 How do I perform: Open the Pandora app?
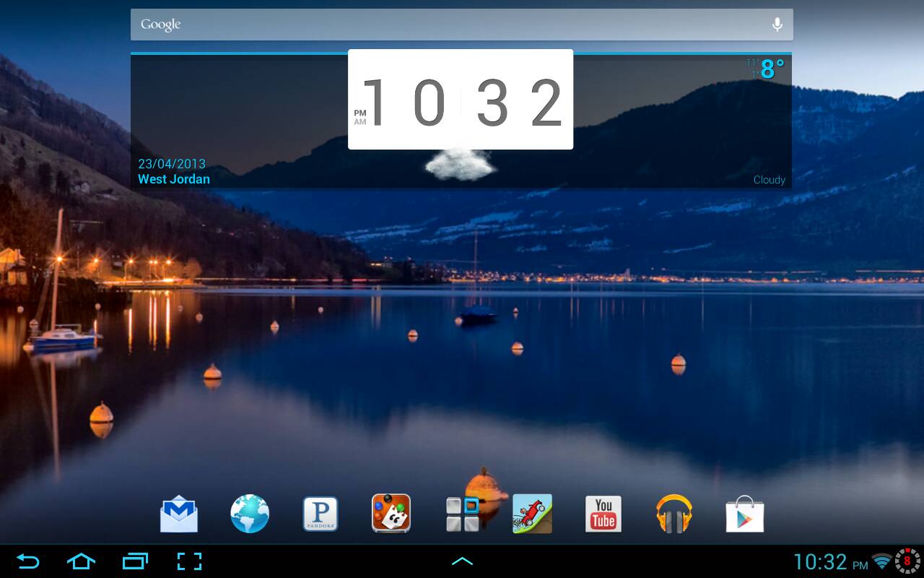pos(320,514)
